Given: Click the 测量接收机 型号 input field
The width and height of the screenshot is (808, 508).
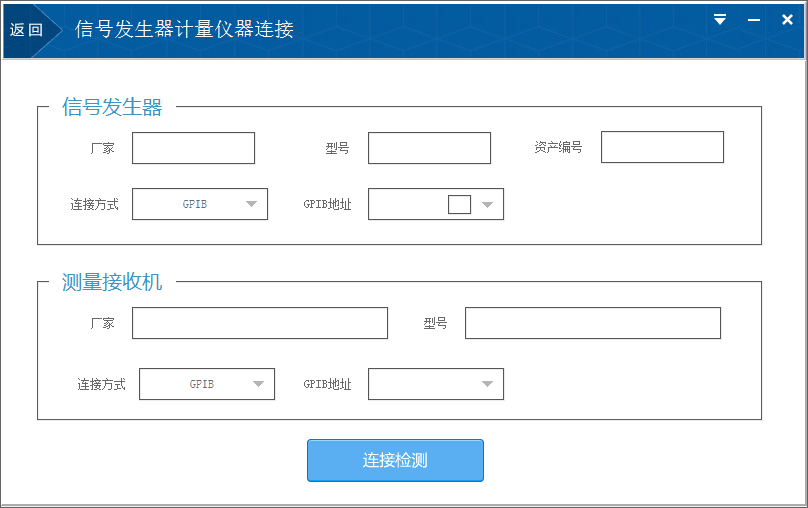Looking at the screenshot, I should coord(592,323).
